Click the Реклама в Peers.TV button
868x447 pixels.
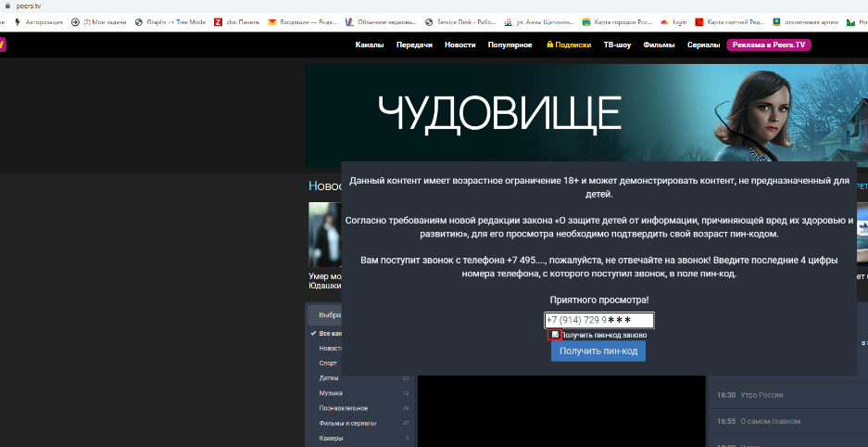[x=768, y=45]
